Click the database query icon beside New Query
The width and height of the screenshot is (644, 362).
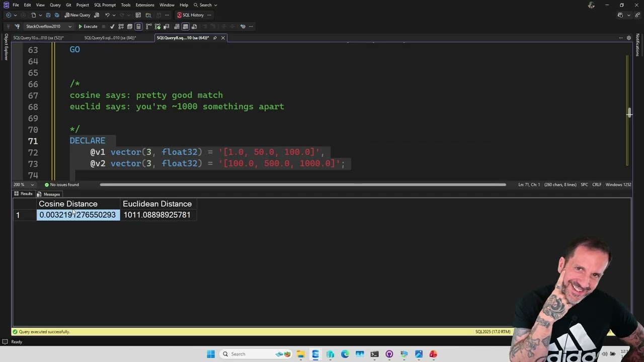(97, 15)
